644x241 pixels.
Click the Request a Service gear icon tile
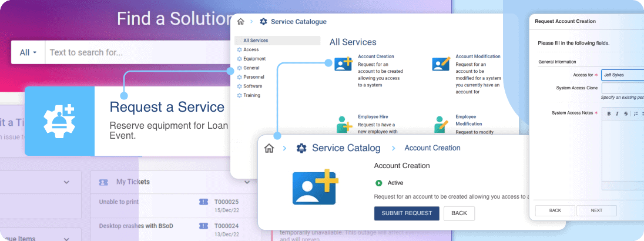[x=59, y=121]
